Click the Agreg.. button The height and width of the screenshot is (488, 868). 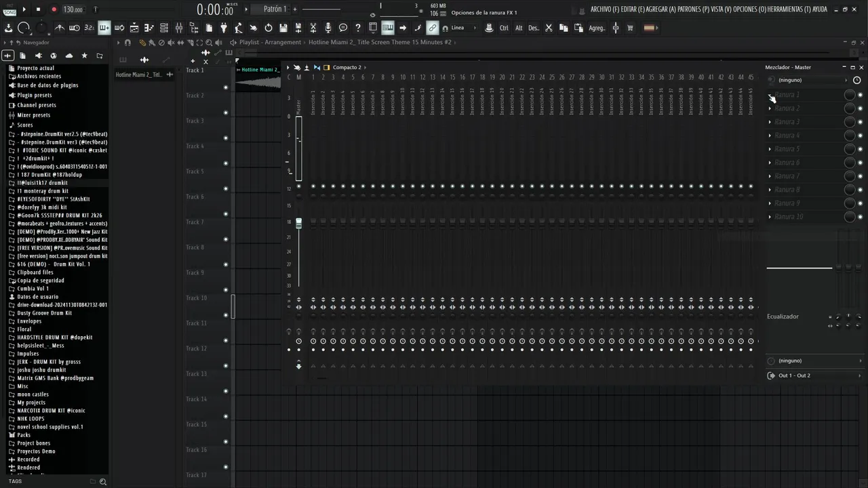point(597,28)
